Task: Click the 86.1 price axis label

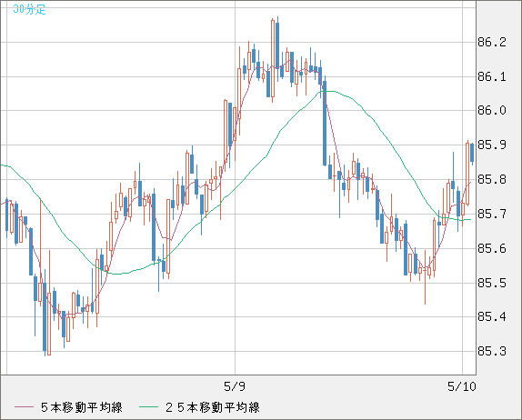Action: tap(492, 77)
